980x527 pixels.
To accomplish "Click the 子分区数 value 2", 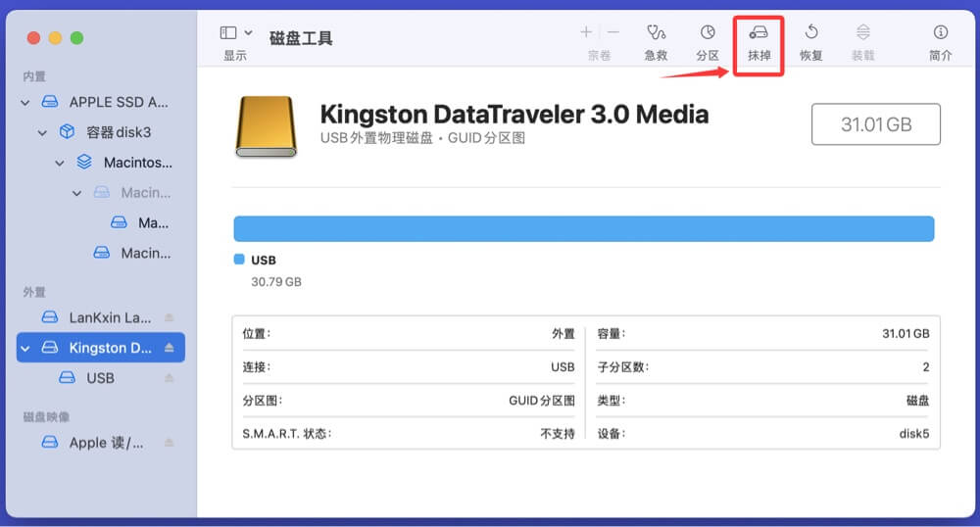I will click(x=926, y=367).
